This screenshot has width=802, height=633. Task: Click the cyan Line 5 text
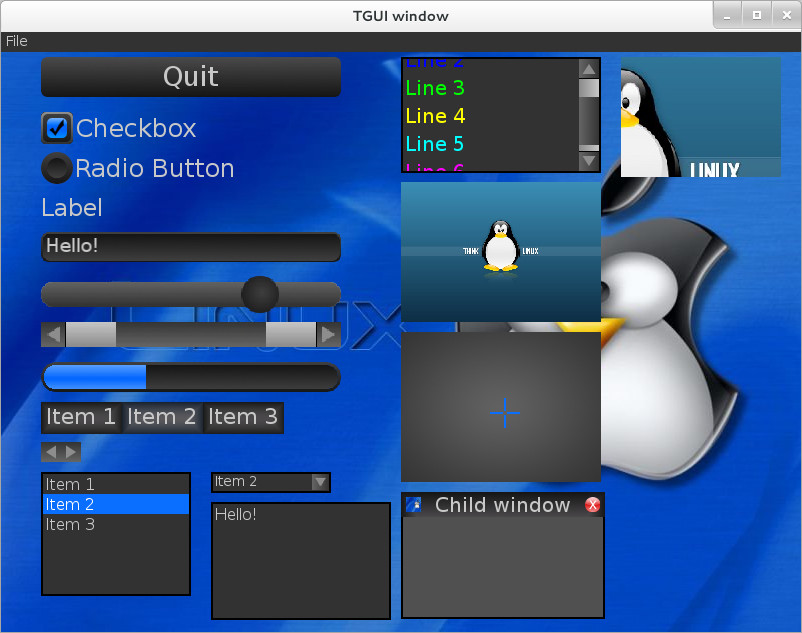coord(435,144)
